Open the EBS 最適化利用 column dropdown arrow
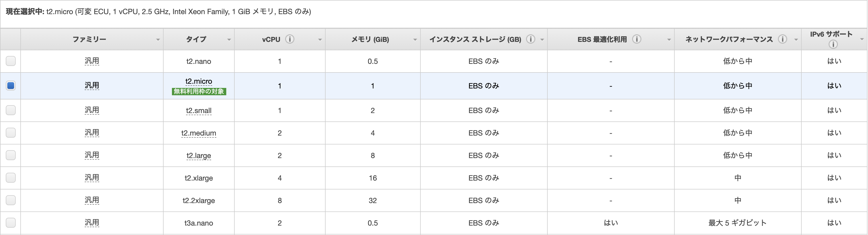 pos(669,40)
